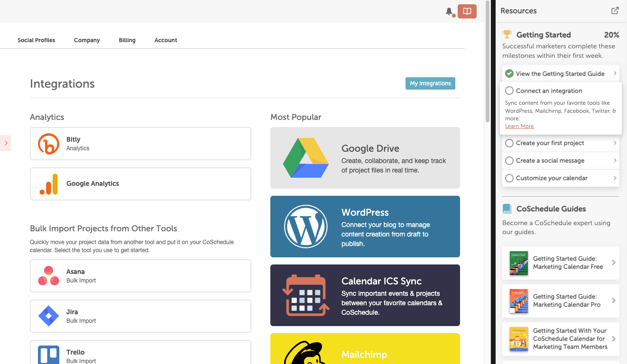Open Resources panel in new window icon
The width and height of the screenshot is (627, 364).
coord(615,11)
